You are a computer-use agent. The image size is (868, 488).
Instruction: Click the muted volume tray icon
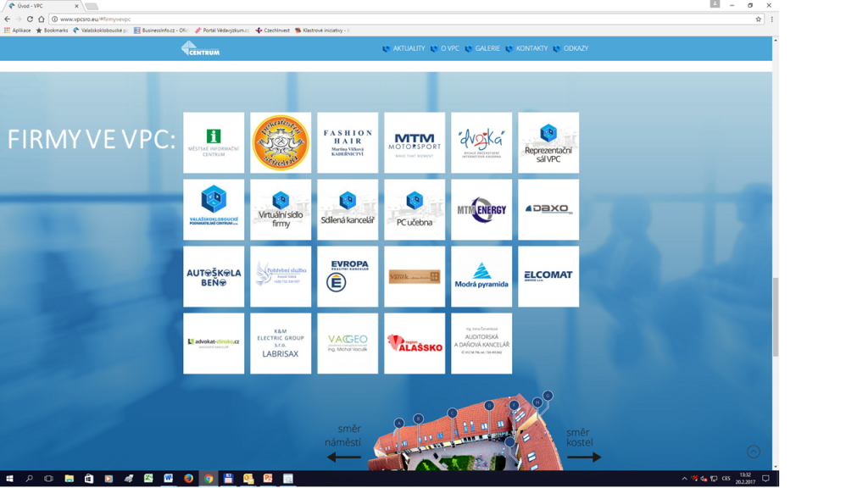[704, 479]
